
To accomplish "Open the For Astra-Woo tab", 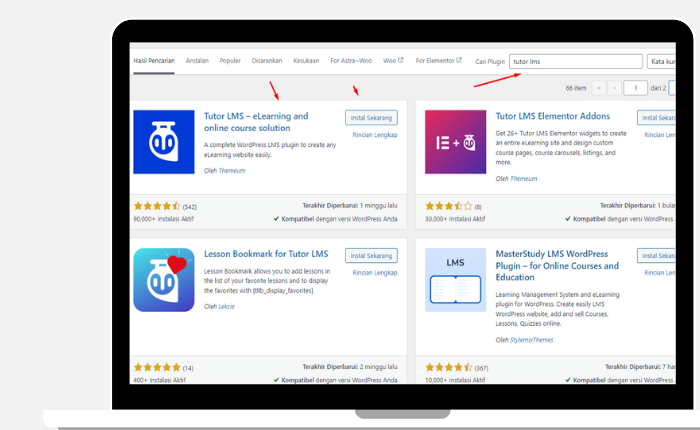I will 351,61.
